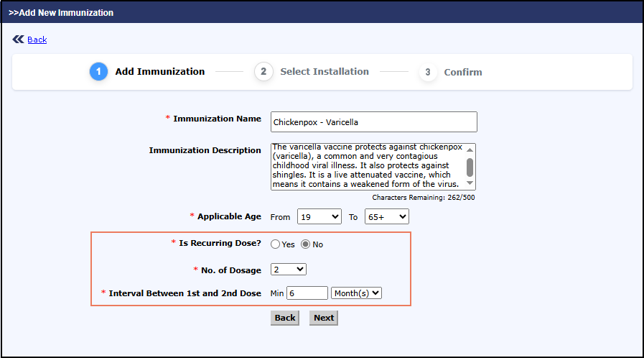Open the Applicable Age From dropdown
The image size is (644, 358).
point(319,216)
